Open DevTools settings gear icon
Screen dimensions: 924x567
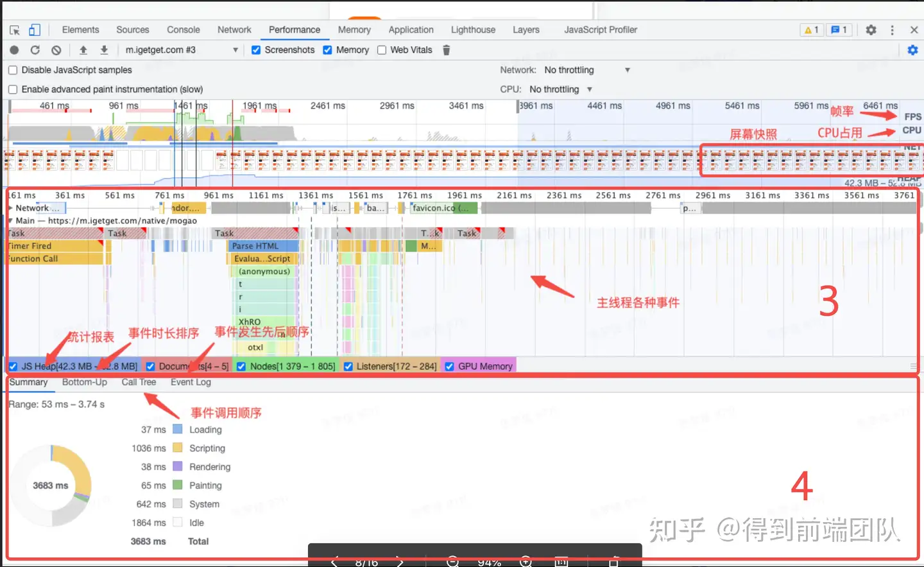tap(871, 30)
